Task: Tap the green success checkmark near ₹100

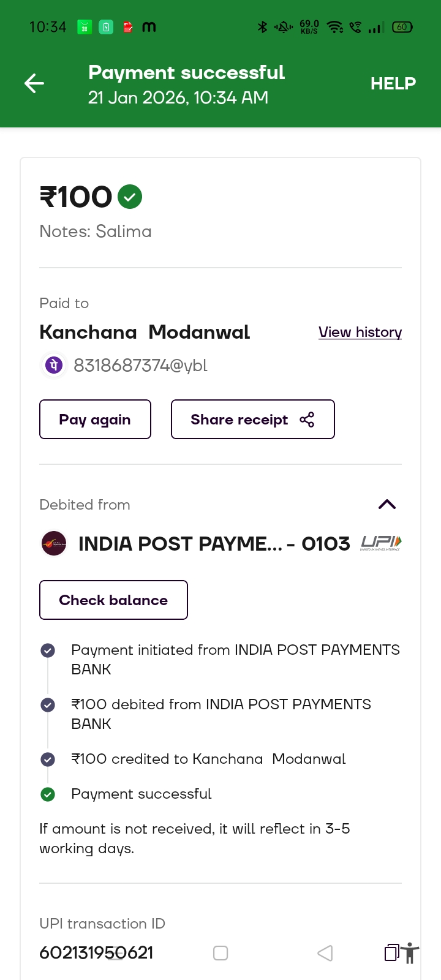Action: (130, 197)
